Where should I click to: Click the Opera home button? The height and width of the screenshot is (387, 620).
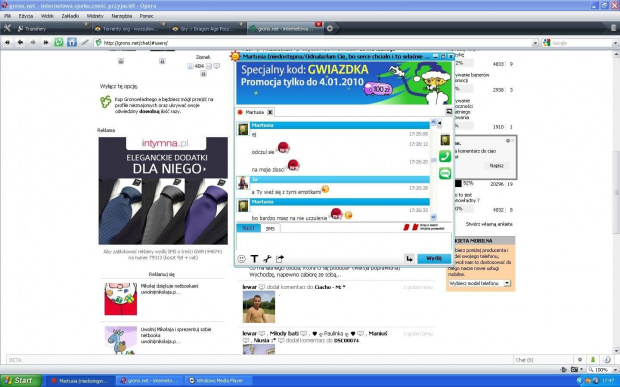coord(72,42)
